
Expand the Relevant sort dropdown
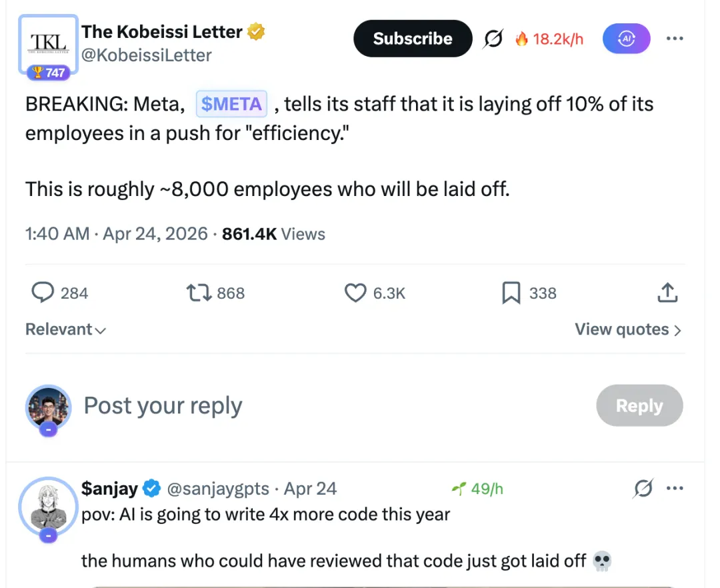click(65, 329)
